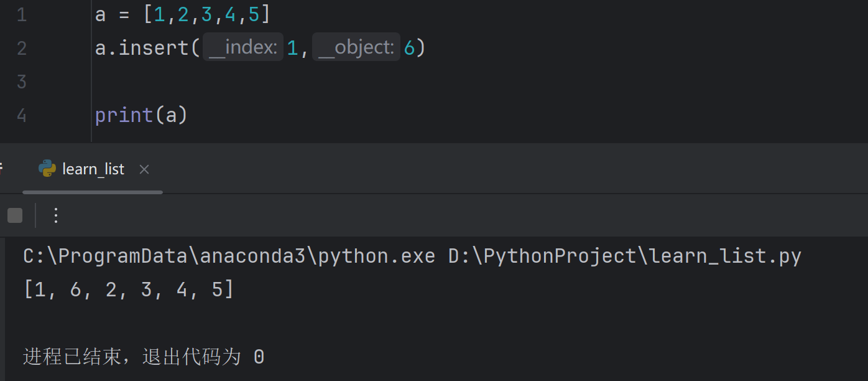Click the Python logo icon on learn_list tab

tap(47, 169)
